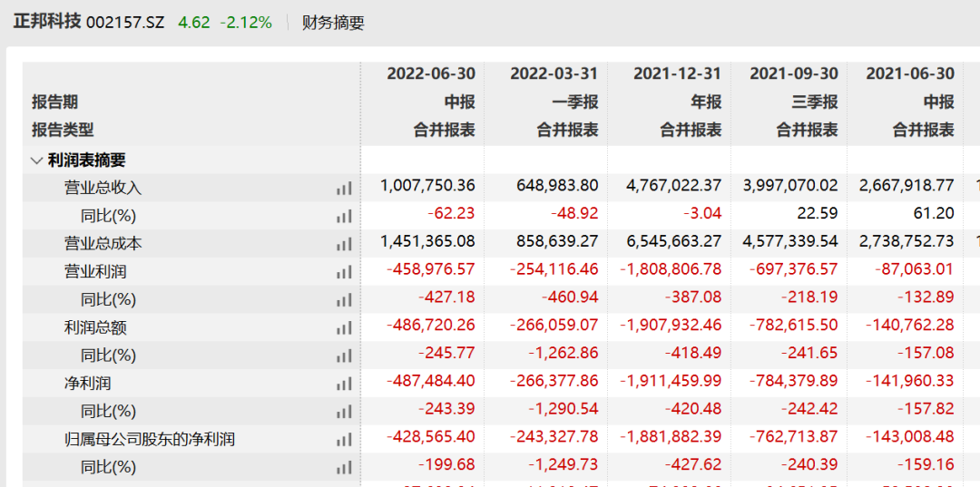Click chart icon beside 营业总成本
This screenshot has width=980, height=487.
(344, 244)
